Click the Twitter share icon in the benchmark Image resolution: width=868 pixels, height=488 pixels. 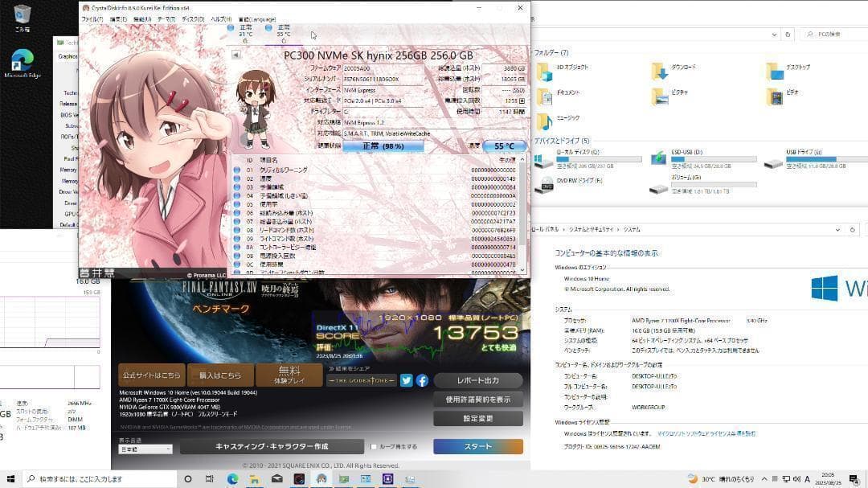[406, 379]
